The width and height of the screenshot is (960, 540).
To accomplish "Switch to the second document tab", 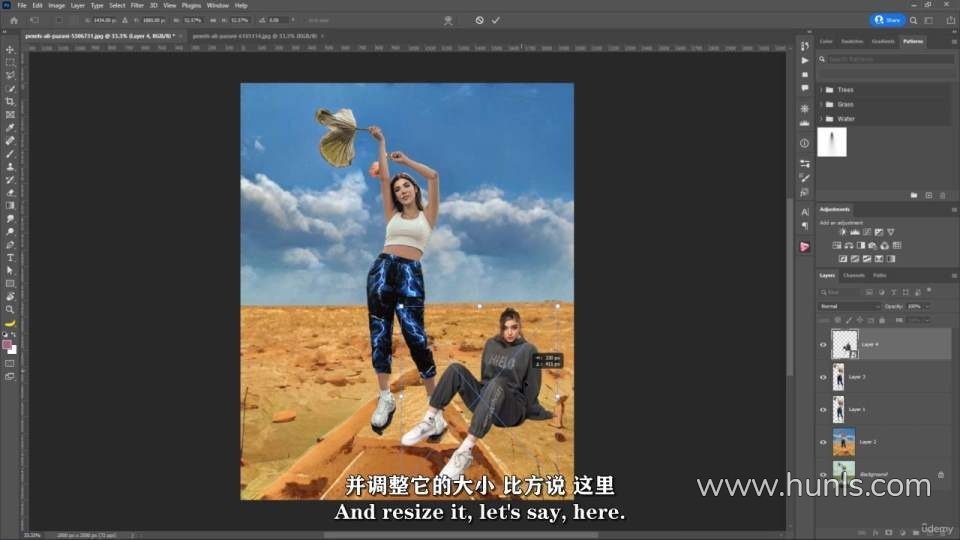I will click(x=255, y=36).
